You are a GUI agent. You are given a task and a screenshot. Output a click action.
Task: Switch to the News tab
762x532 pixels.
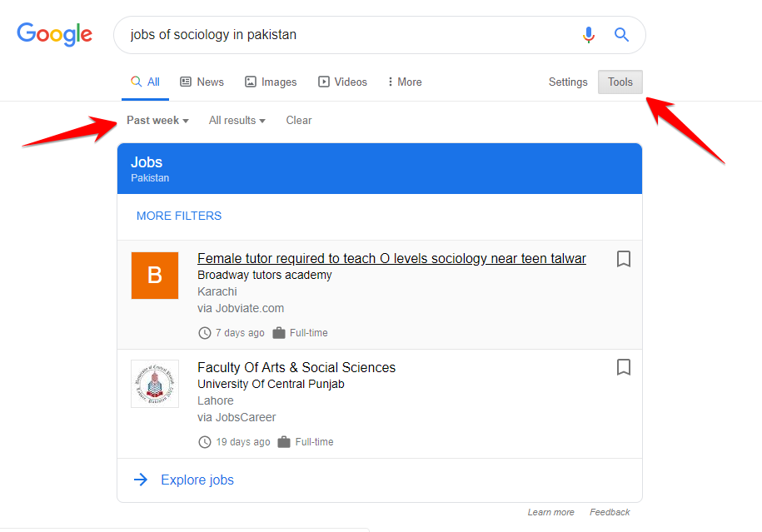click(x=202, y=82)
